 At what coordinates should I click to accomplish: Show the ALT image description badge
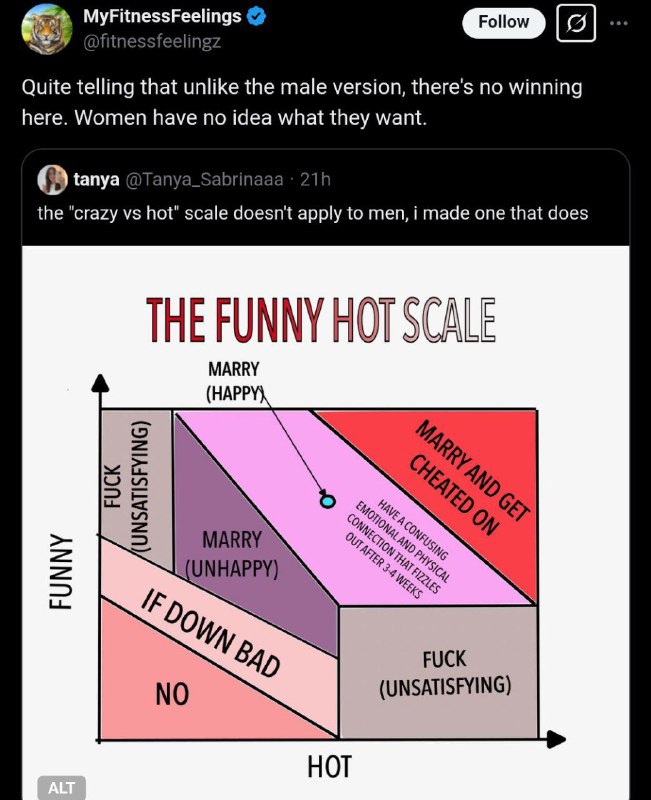click(x=61, y=788)
